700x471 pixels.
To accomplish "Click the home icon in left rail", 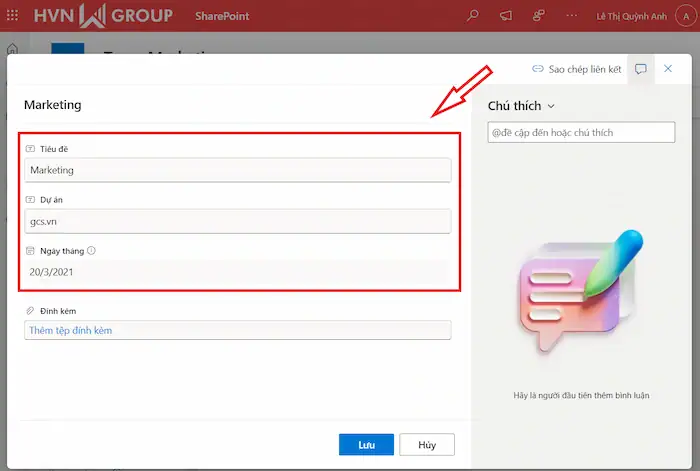I will click(x=12, y=50).
